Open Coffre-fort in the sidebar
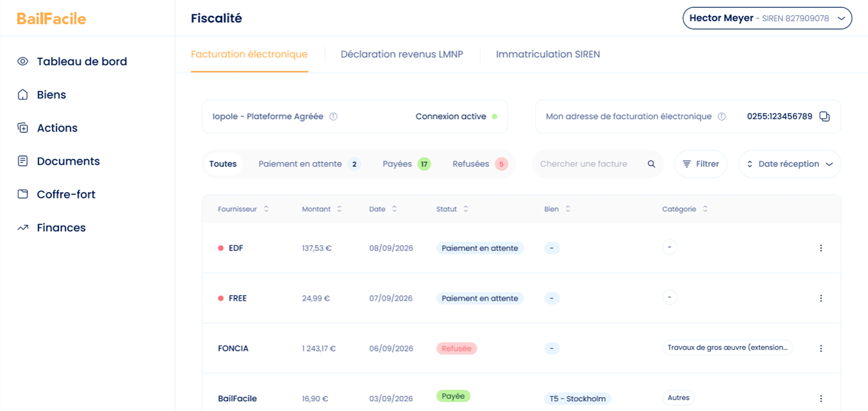The image size is (868, 411). point(56,194)
